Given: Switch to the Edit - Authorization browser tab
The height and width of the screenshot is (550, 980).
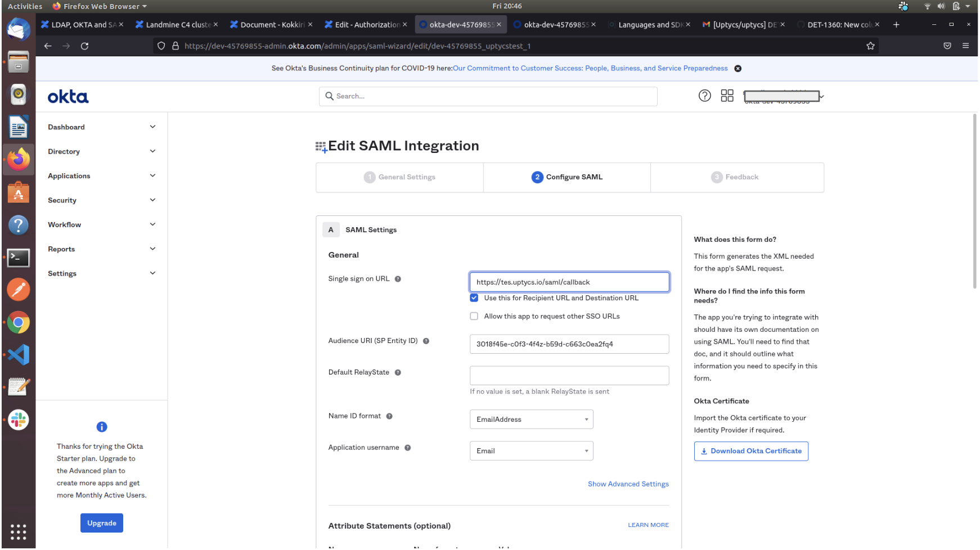Looking at the screenshot, I should (x=366, y=25).
